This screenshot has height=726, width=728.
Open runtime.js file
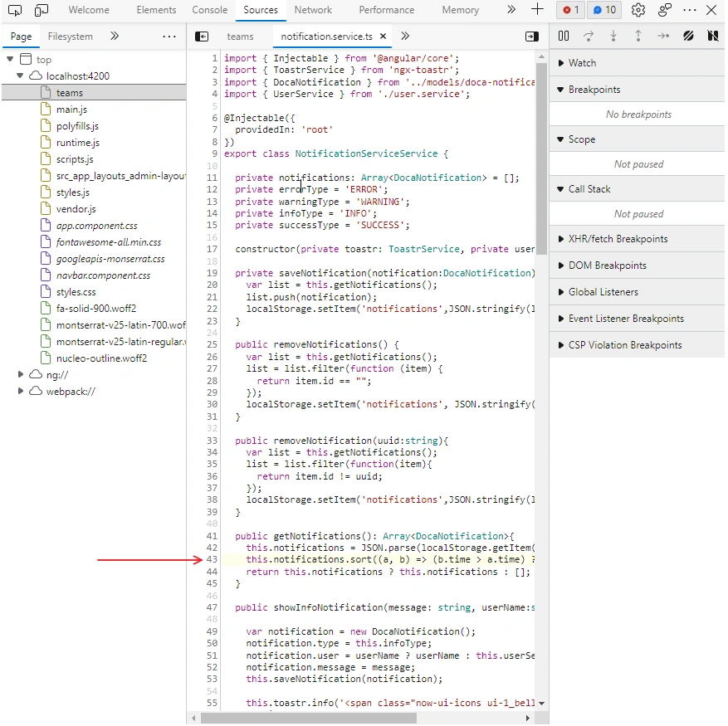coord(77,143)
